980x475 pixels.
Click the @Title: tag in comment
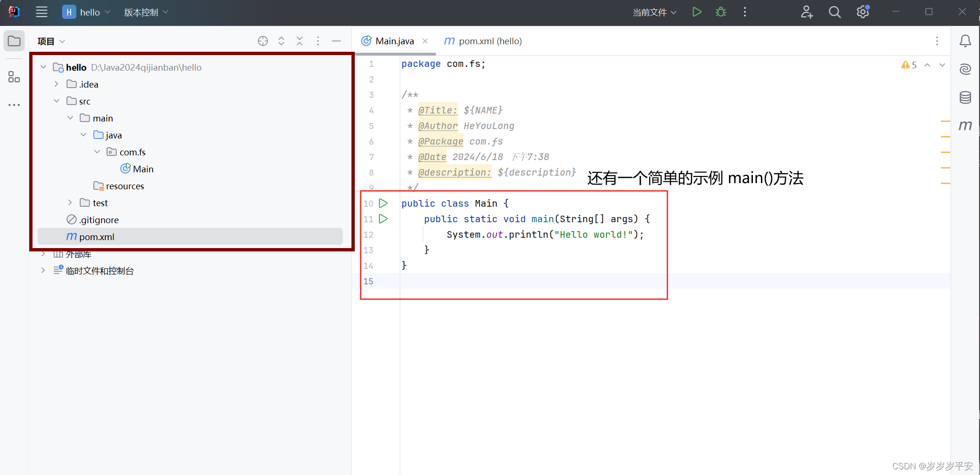coord(438,110)
